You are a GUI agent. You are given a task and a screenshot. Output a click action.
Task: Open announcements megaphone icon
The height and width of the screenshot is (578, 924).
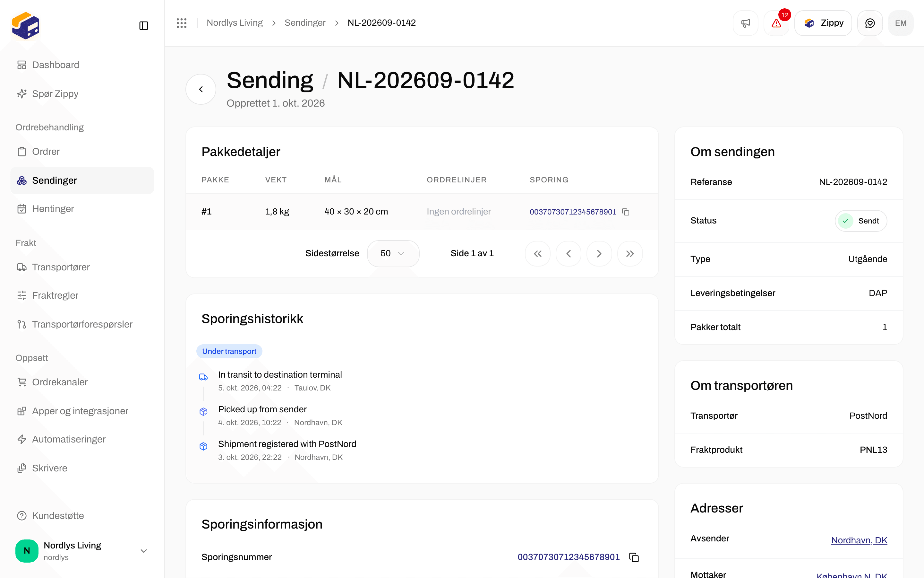(745, 23)
